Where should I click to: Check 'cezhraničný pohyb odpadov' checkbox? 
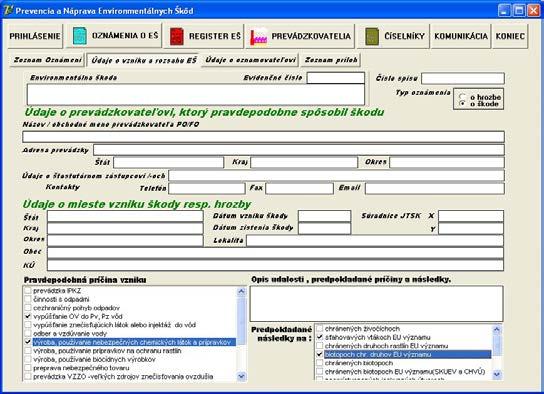[x=28, y=308]
